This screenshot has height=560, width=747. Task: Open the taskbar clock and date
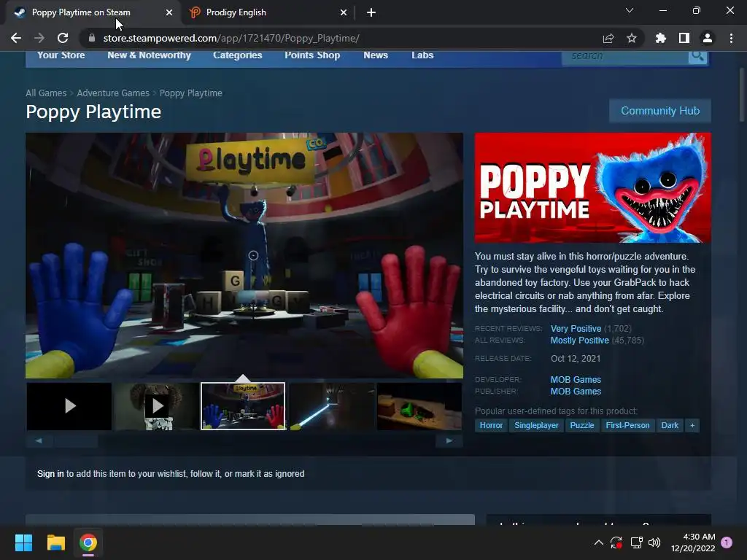(693, 542)
